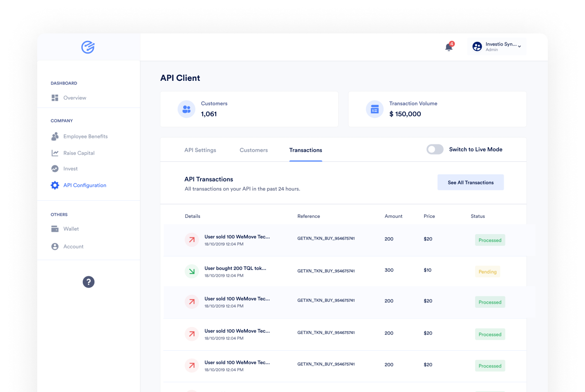Open Account settings in sidebar

tap(73, 247)
